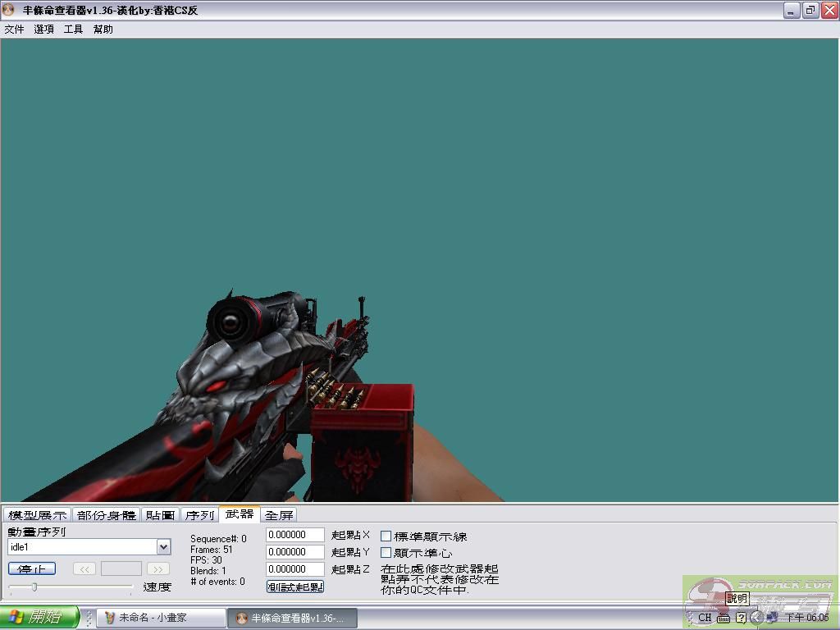Click the 測試起點 button

click(x=295, y=587)
